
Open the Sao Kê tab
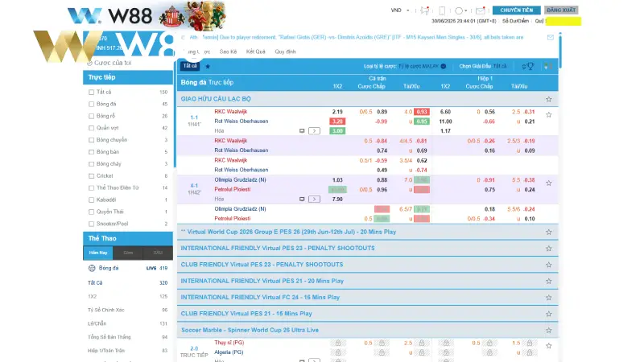tap(228, 51)
